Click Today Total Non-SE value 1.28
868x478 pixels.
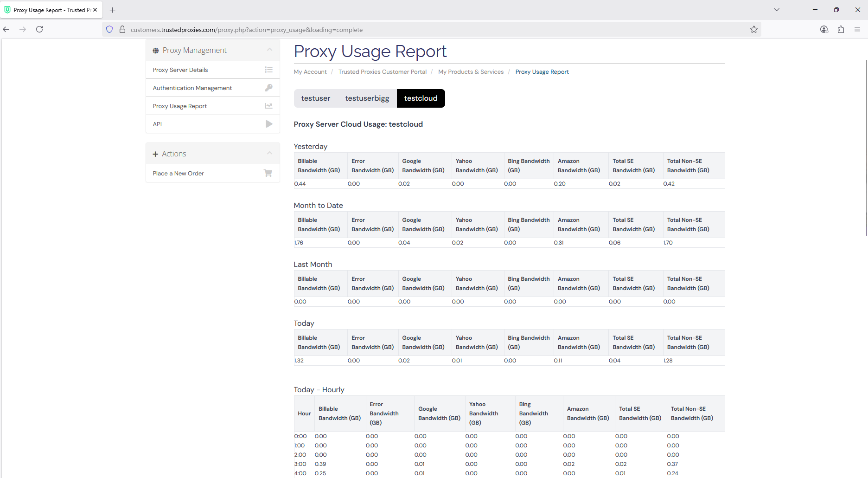[x=668, y=361]
